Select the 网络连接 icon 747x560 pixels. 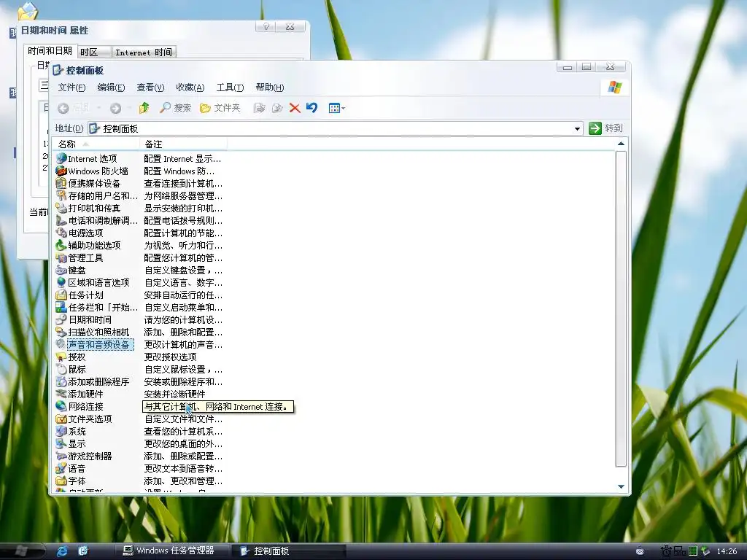pyautogui.click(x=61, y=406)
